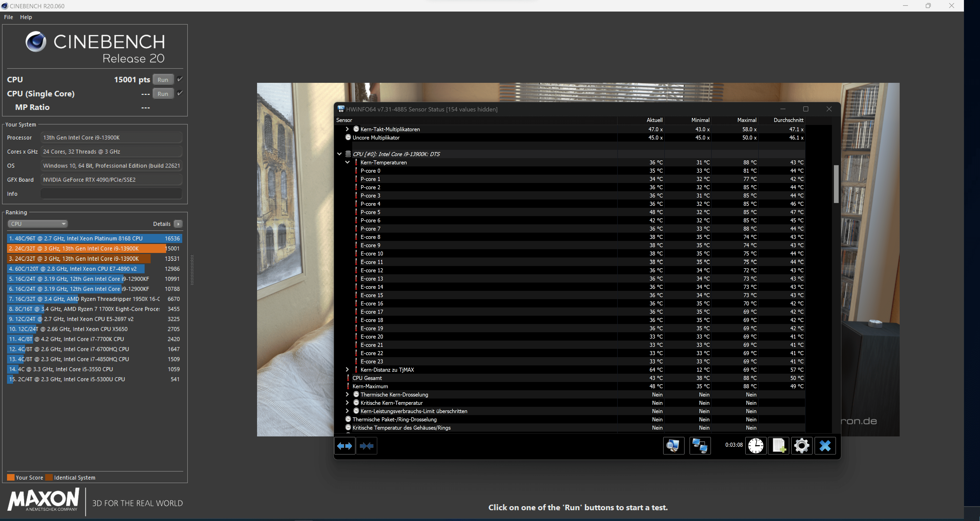Minimize the HWiNFO64 sensor window
The width and height of the screenshot is (980, 521).
(x=782, y=109)
